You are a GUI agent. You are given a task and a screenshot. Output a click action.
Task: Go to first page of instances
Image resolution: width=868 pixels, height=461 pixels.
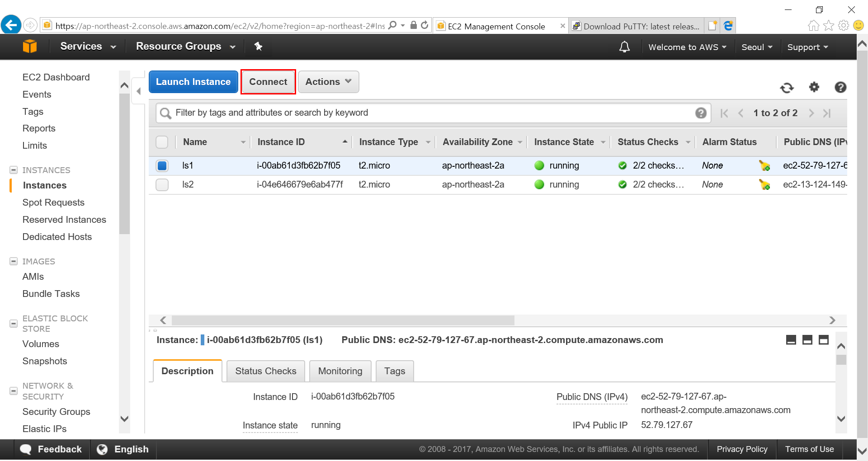(724, 113)
